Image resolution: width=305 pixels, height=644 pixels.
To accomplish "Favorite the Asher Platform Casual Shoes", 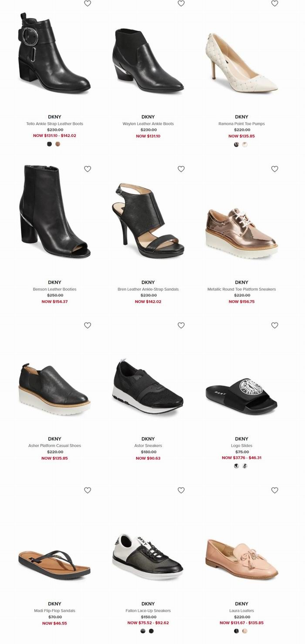I will pyautogui.click(x=88, y=325).
